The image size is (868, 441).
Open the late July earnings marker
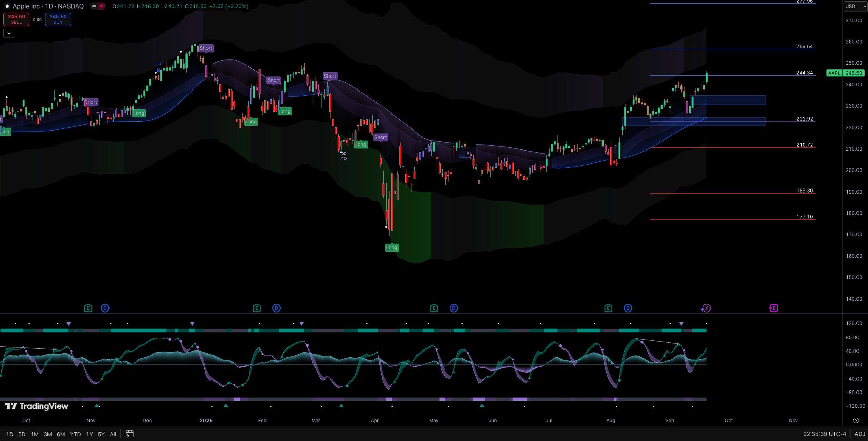click(x=608, y=308)
